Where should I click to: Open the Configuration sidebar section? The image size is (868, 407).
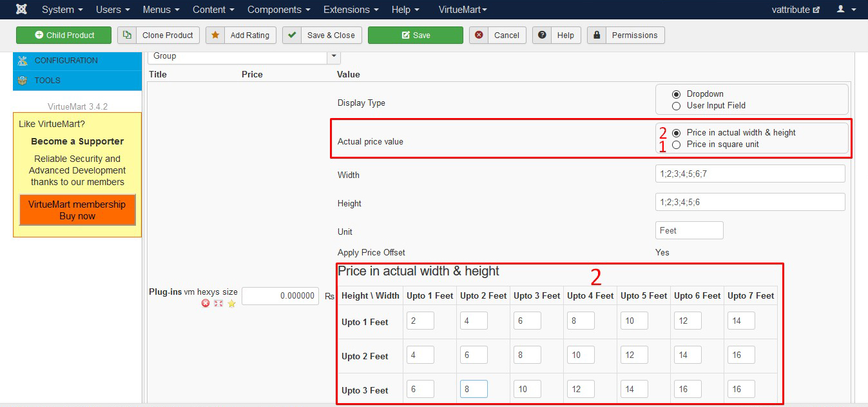coord(66,61)
